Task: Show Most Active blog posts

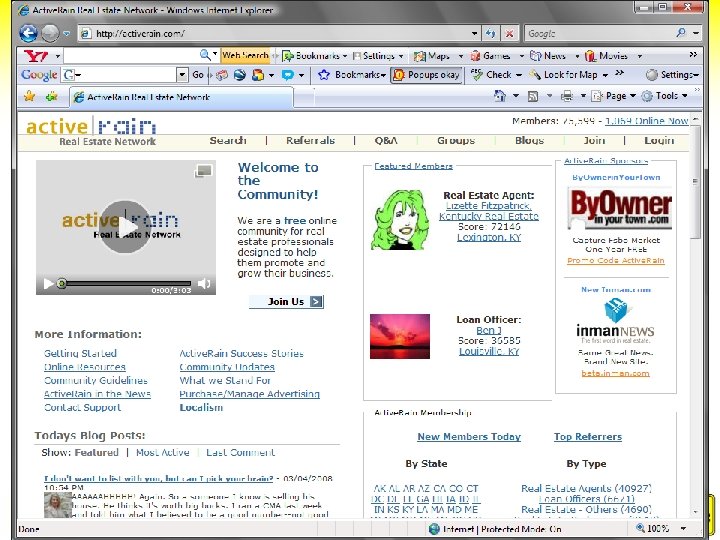Action: (x=163, y=453)
